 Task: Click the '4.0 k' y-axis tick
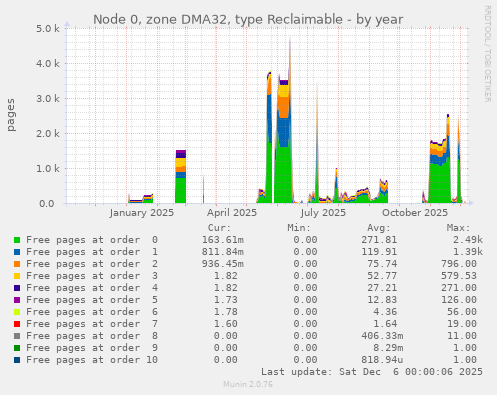point(48,64)
